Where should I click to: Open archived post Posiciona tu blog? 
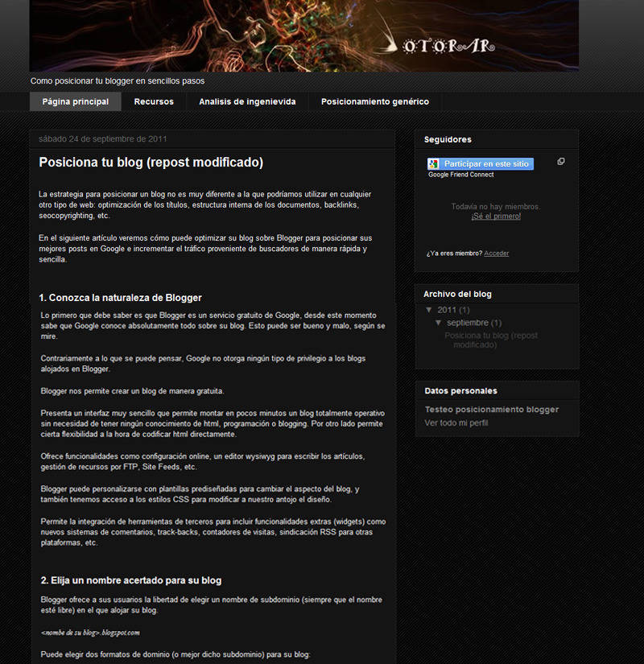[x=491, y=340]
